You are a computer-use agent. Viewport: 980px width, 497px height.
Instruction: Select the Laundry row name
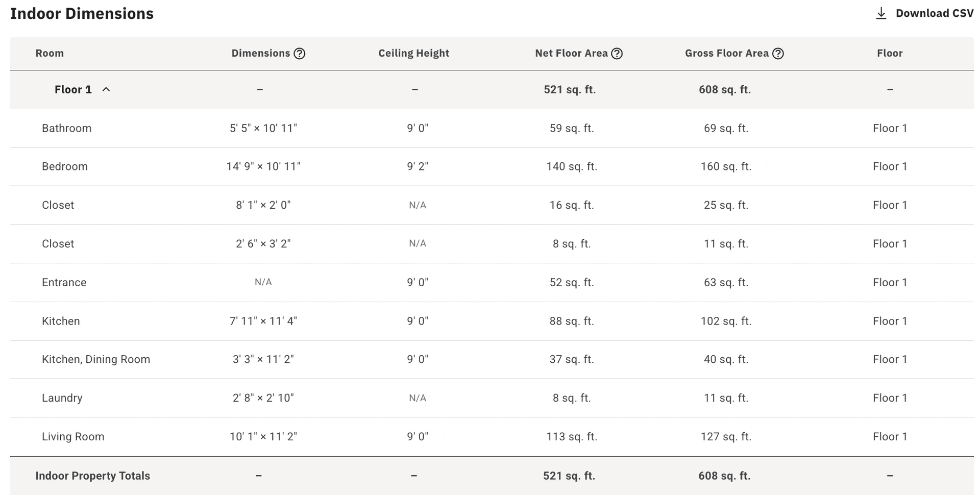tap(62, 398)
